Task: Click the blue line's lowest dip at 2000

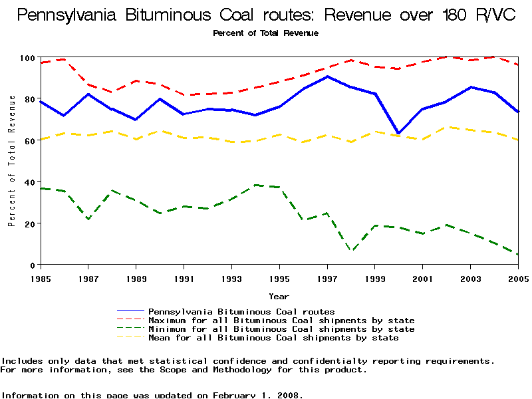Action: (x=399, y=133)
